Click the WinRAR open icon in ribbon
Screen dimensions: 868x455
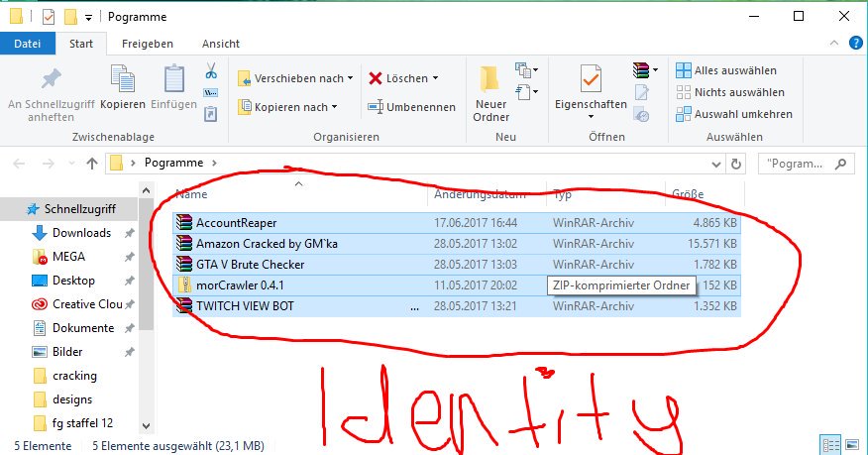pyautogui.click(x=641, y=70)
